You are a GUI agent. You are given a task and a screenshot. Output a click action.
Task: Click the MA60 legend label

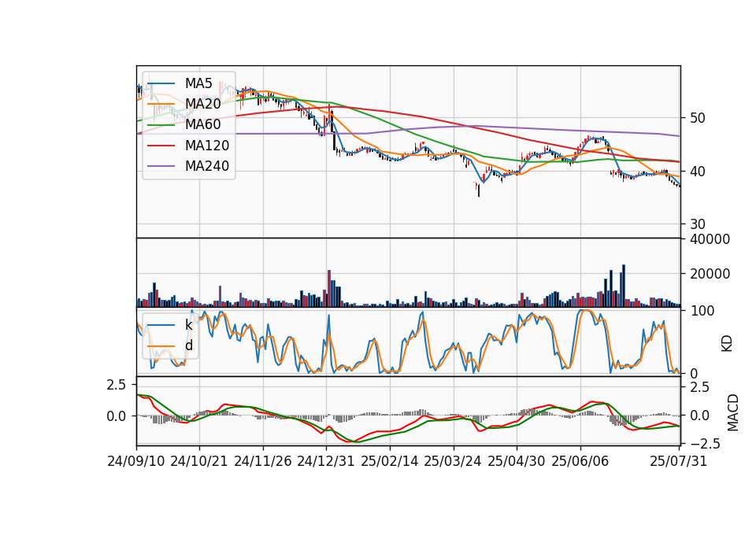[x=202, y=125]
